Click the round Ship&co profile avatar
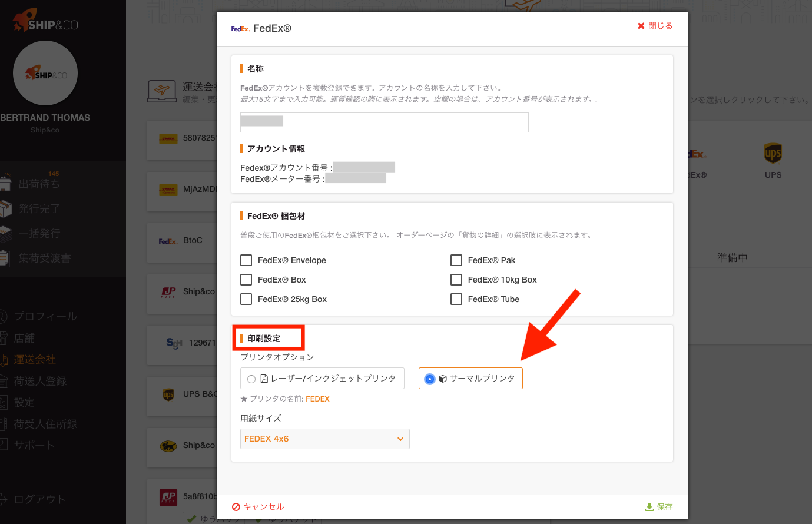The image size is (812, 524). [45, 73]
